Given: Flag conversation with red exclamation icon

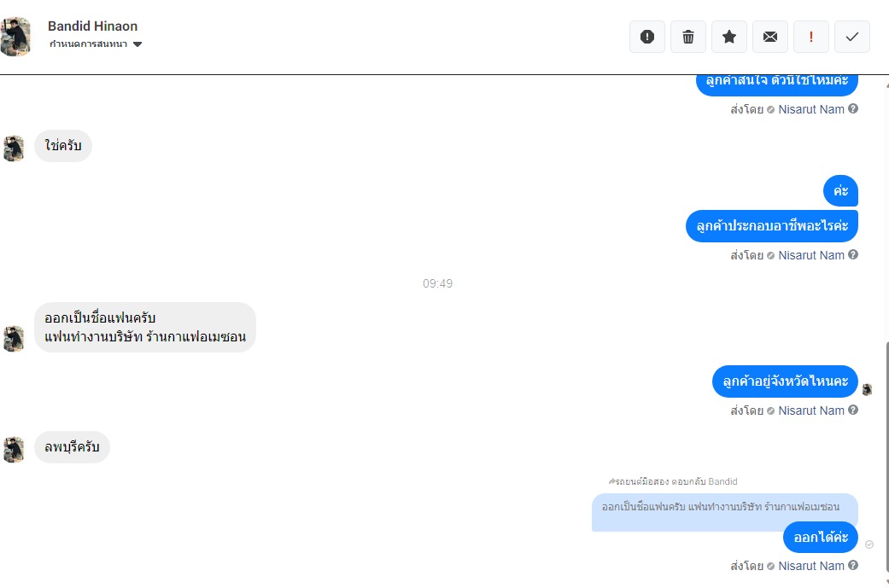Looking at the screenshot, I should 811,37.
